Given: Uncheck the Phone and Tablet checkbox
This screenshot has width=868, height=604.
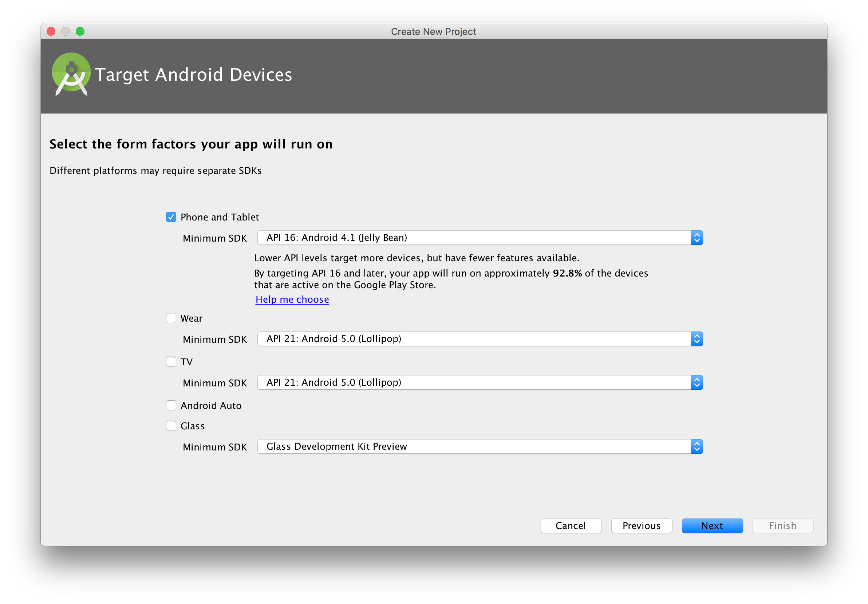Looking at the screenshot, I should tap(171, 217).
